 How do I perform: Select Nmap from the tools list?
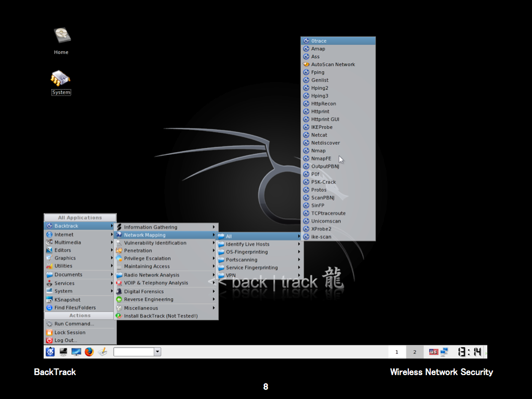[x=318, y=151]
